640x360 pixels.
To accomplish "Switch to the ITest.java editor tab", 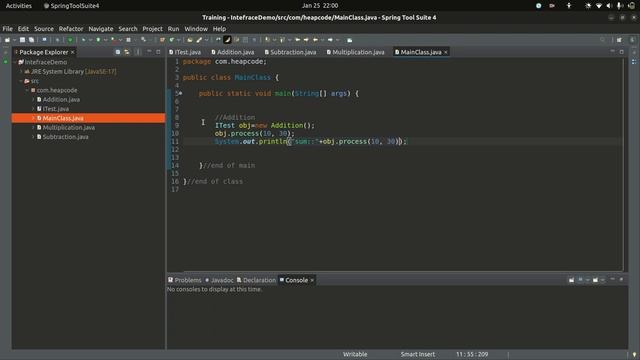I will coord(185,52).
